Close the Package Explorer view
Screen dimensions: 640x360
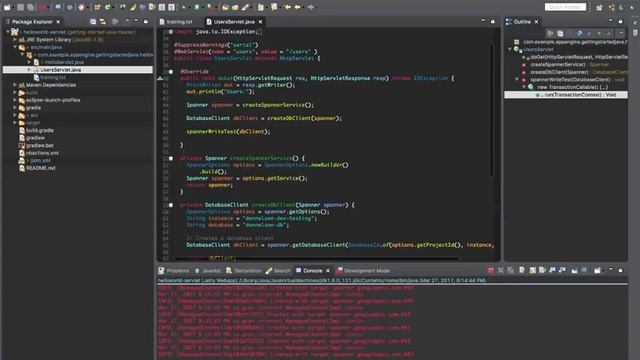(58, 22)
